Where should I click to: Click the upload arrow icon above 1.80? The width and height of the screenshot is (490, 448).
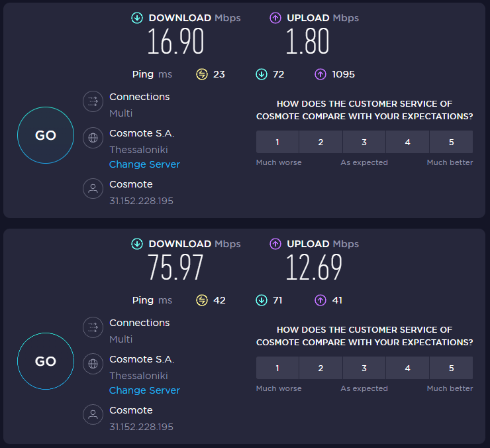click(276, 18)
